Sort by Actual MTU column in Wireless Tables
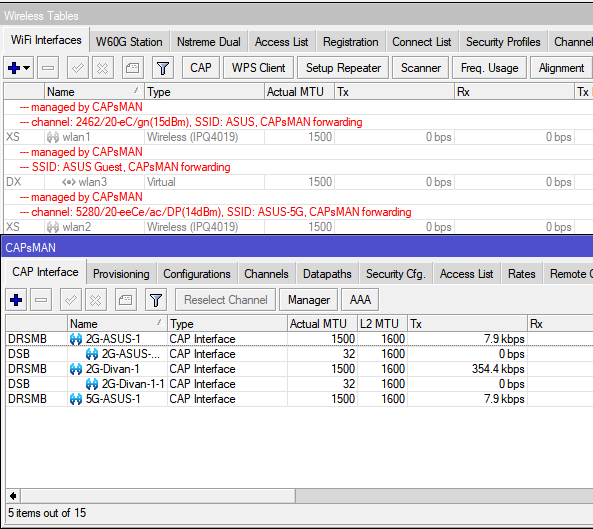593x529 pixels. [x=299, y=92]
